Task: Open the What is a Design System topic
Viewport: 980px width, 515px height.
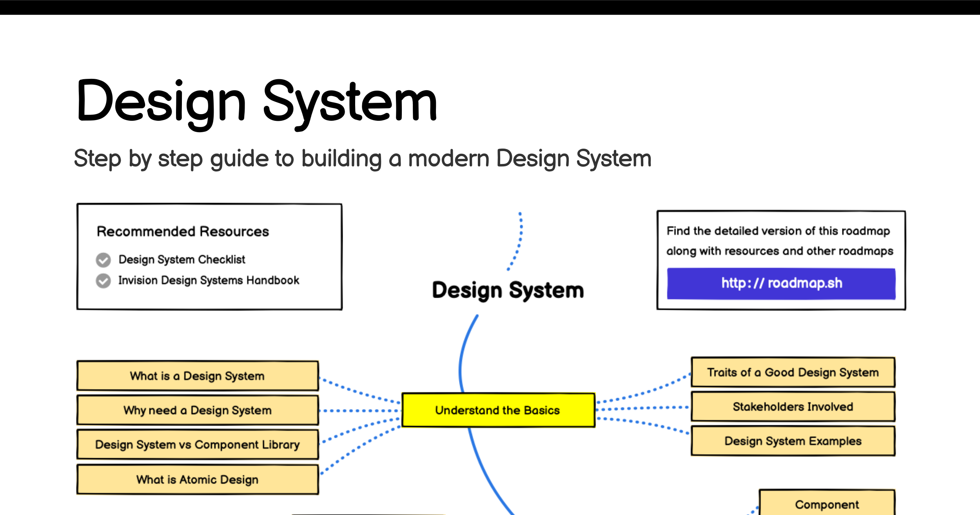Action: pos(198,376)
